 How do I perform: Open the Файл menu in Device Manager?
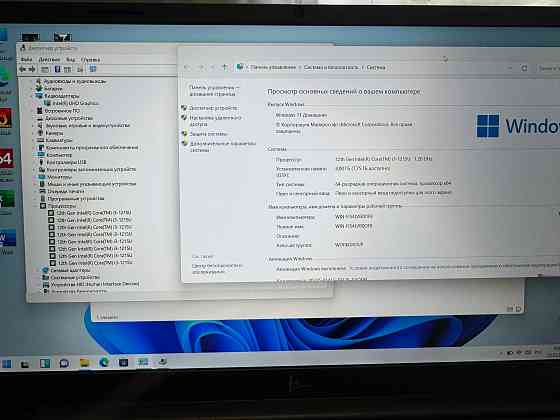26,60
